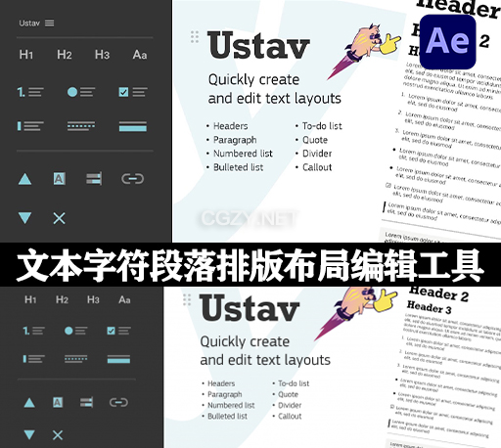Click "and edit text layouts" in the lower preview
Viewport: 501px width, 448px height.
(x=265, y=360)
